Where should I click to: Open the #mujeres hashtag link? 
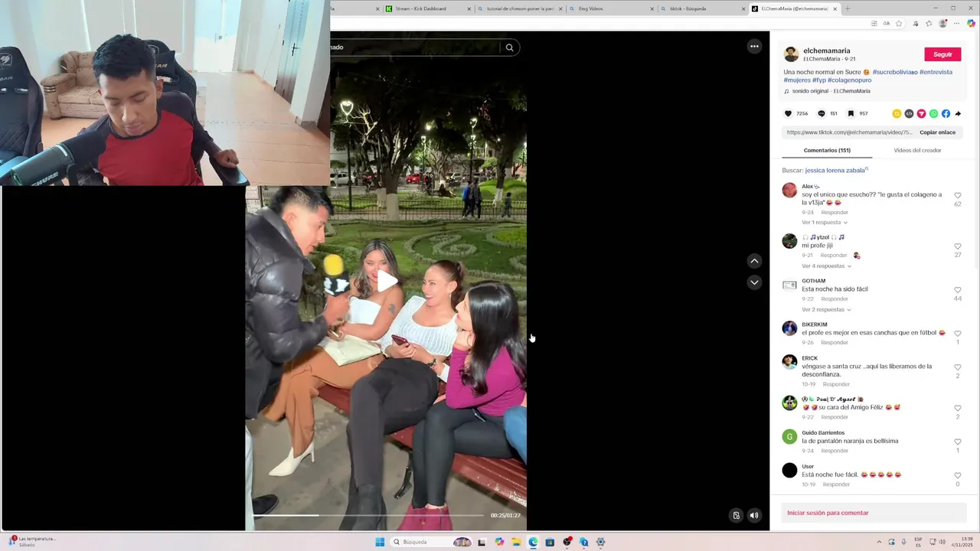pyautogui.click(x=797, y=80)
